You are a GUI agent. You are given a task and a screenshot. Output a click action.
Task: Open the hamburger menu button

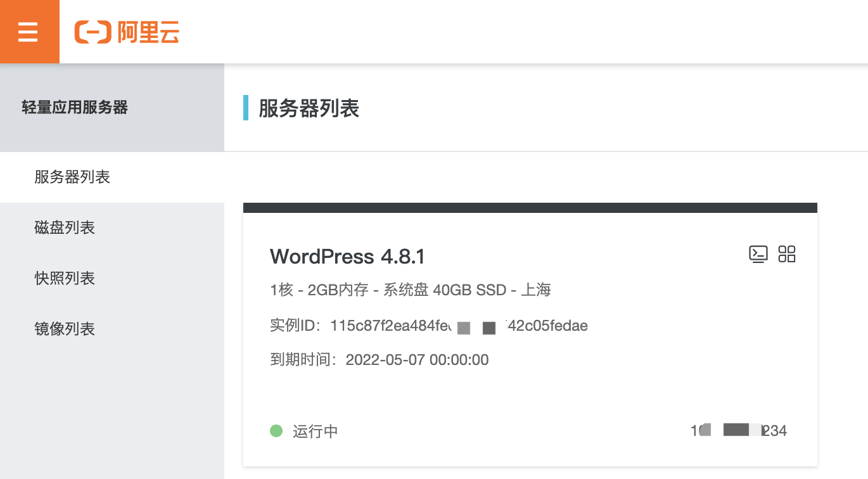[x=29, y=32]
